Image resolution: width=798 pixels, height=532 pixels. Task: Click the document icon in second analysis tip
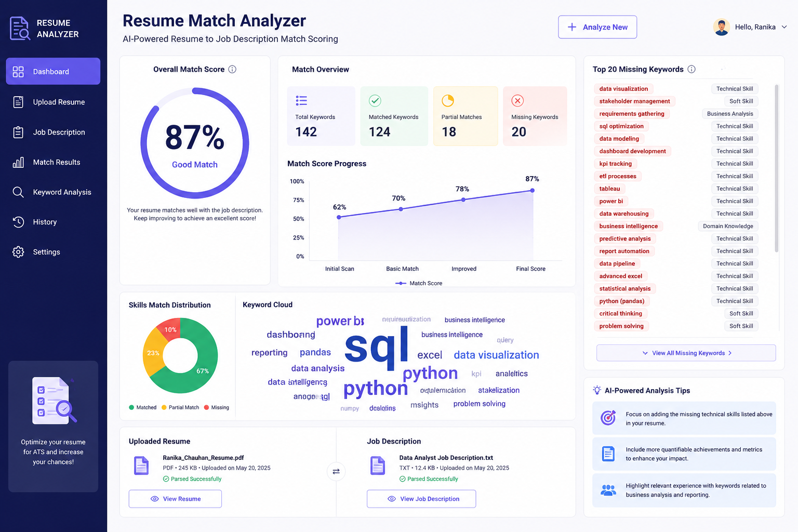tap(608, 454)
